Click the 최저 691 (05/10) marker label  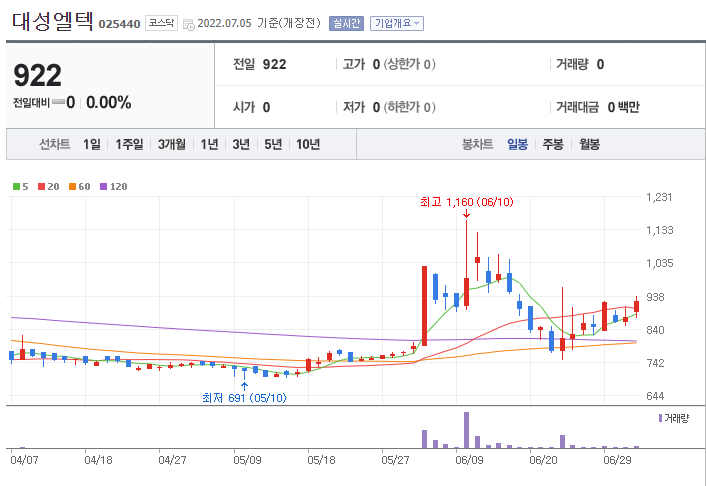[x=244, y=398]
